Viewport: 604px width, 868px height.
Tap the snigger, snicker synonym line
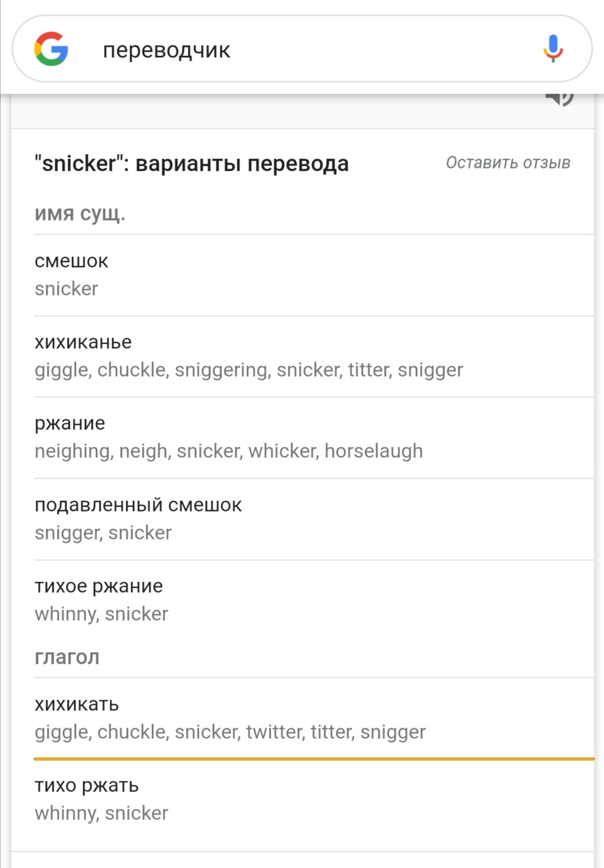point(103,533)
